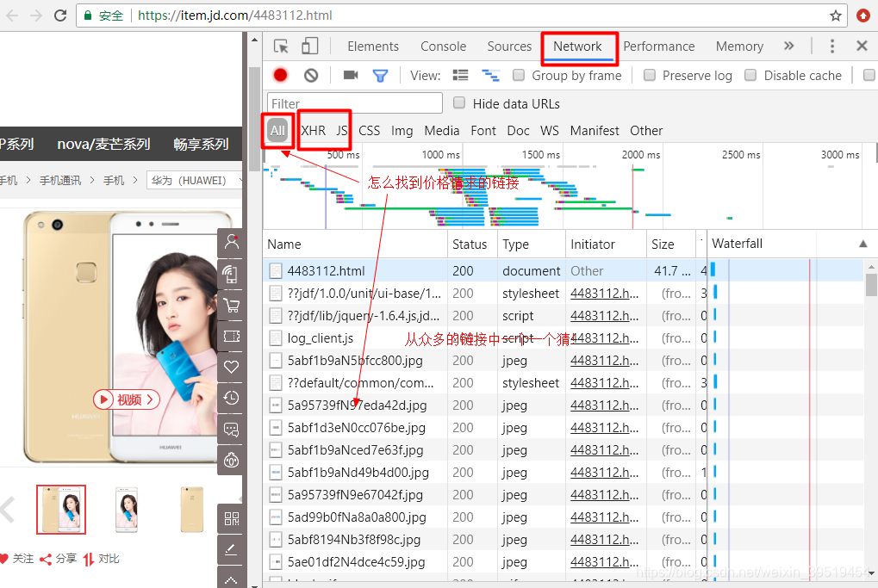Viewport: 878px width, 588px height.
Task: Filter requests by All
Action: coord(277,130)
